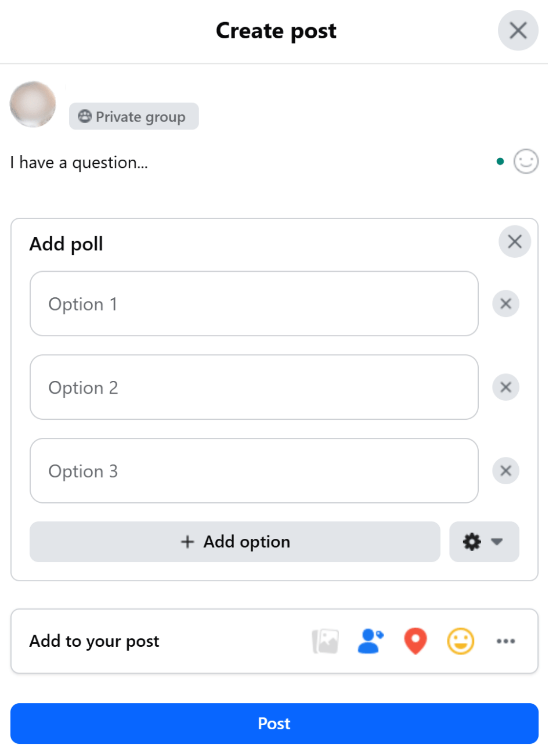Click the yellow feeling/activity smiley icon
Image resolution: width=549 pixels, height=756 pixels.
click(x=461, y=642)
